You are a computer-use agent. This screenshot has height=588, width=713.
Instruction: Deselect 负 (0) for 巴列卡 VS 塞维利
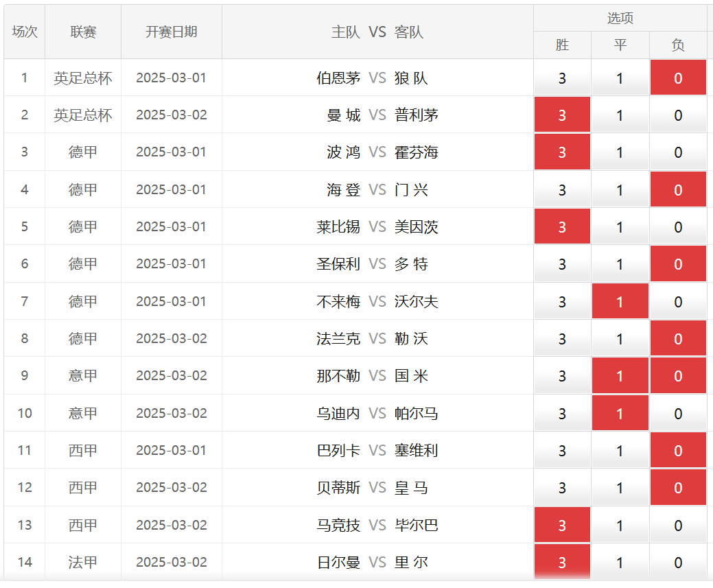678,450
